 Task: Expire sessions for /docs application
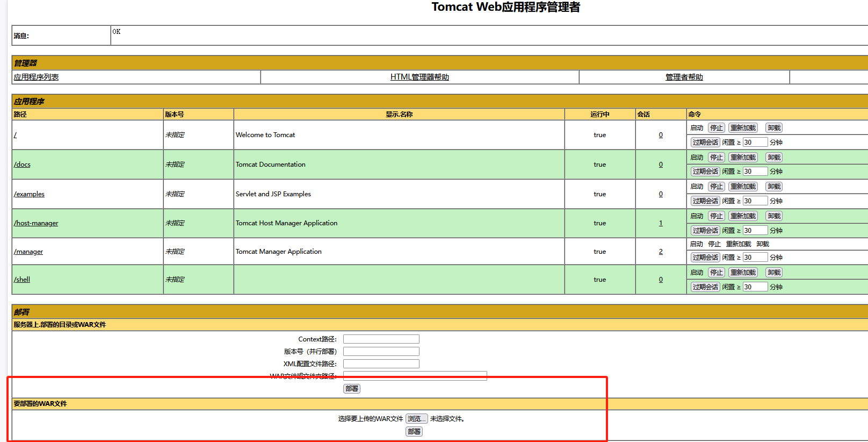705,172
